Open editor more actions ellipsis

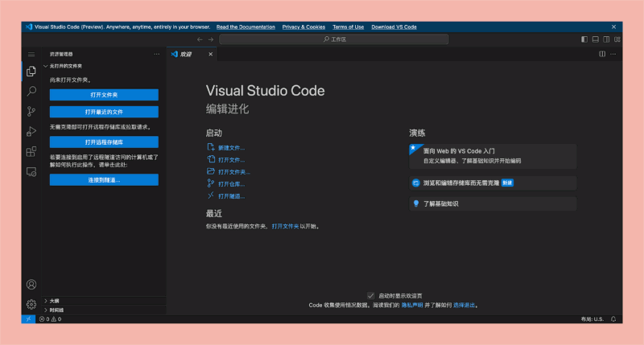[613, 54]
